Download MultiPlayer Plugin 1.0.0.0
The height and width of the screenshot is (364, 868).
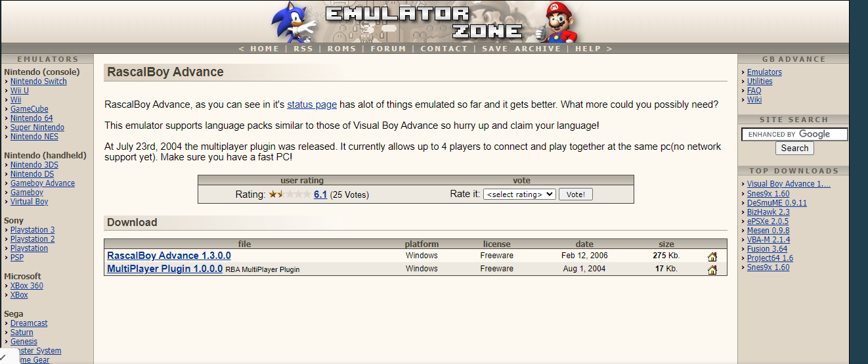point(165,269)
